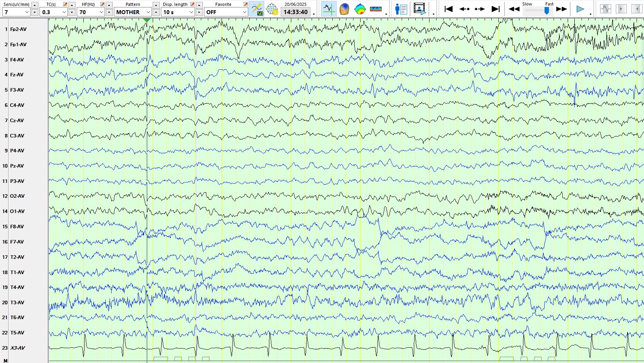Click the M marker row label
This screenshot has width=644, height=363.
coord(5,361)
